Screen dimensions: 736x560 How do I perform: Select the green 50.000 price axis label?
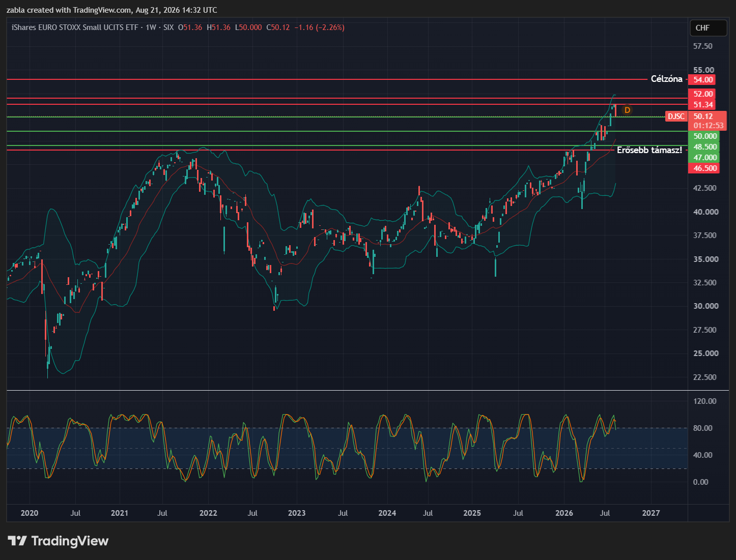[x=705, y=136]
